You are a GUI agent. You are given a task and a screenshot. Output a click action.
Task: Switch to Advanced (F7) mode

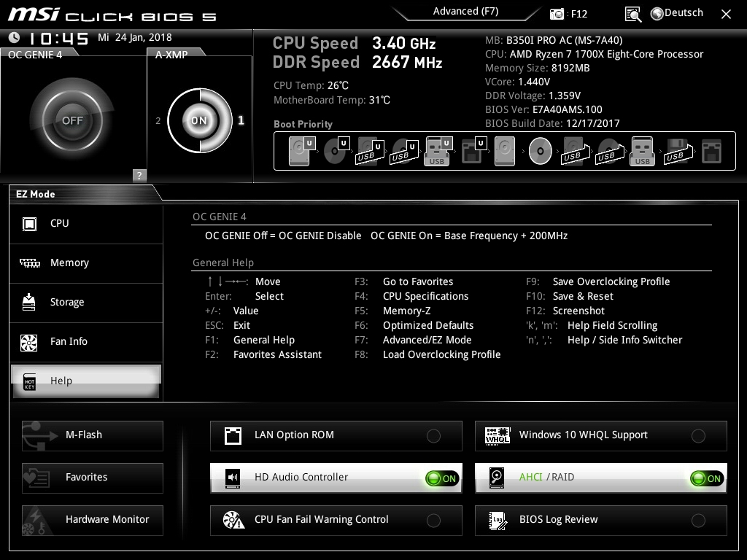click(465, 12)
